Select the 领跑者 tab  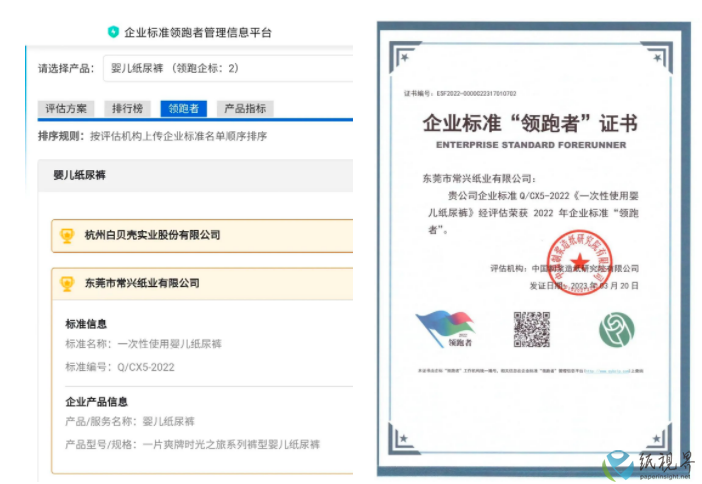[184, 108]
